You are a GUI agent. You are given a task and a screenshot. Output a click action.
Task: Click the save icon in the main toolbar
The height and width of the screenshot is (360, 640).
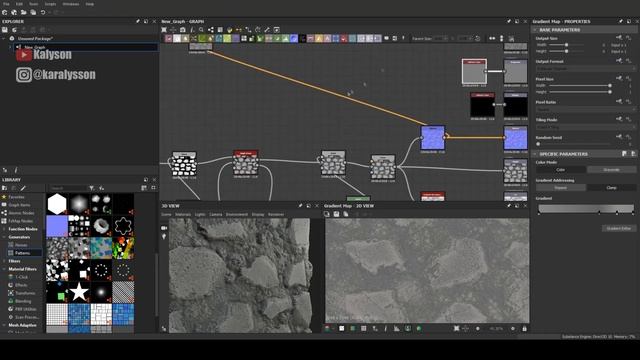33,13
